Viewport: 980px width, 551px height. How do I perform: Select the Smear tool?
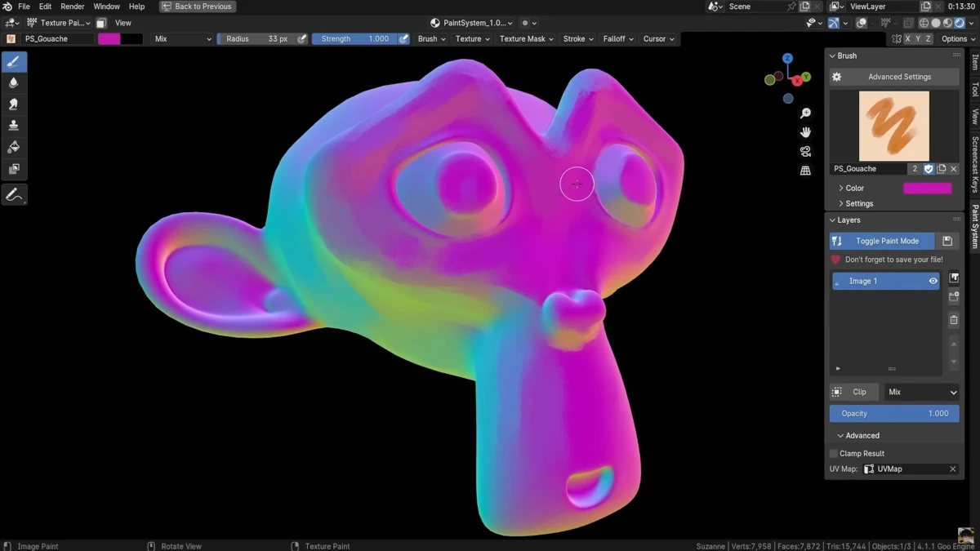14,104
